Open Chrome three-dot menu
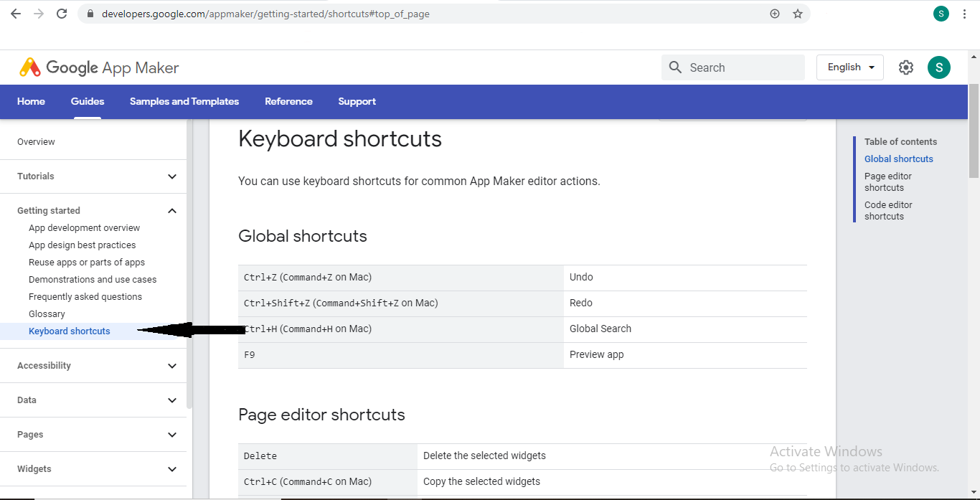 [964, 14]
